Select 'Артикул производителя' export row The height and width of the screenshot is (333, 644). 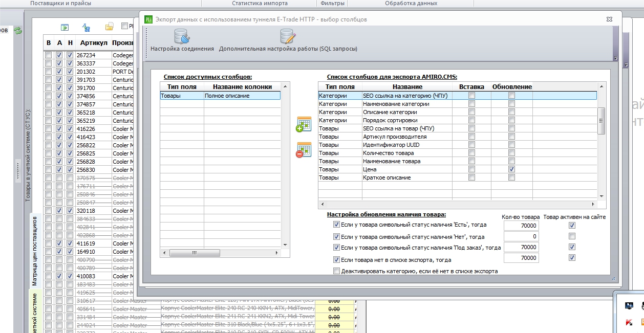click(x=458, y=137)
